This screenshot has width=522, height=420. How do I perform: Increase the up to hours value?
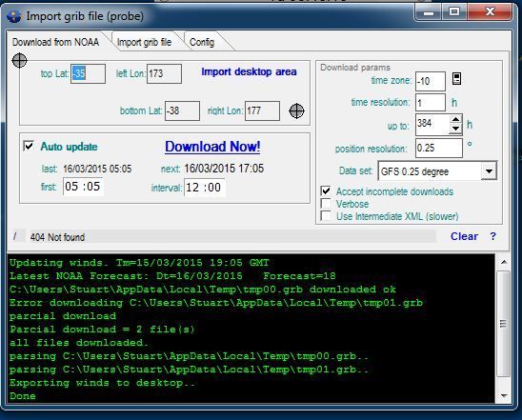tap(455, 119)
